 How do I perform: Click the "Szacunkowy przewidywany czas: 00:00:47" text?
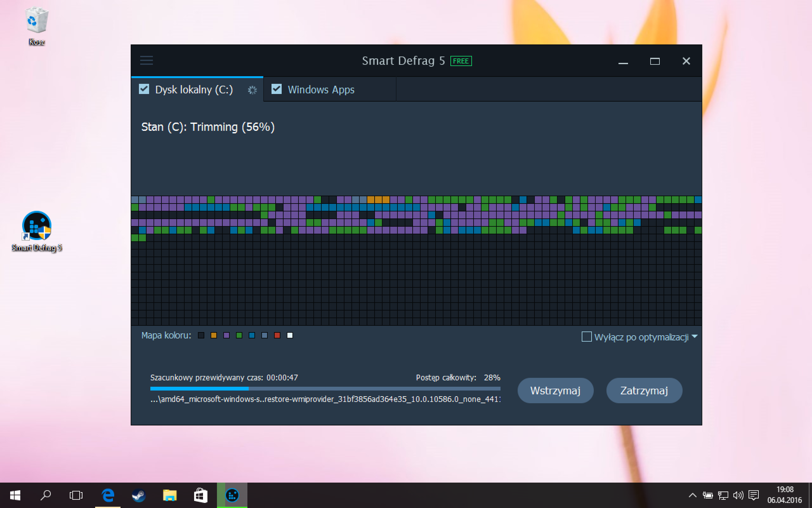pos(224,377)
